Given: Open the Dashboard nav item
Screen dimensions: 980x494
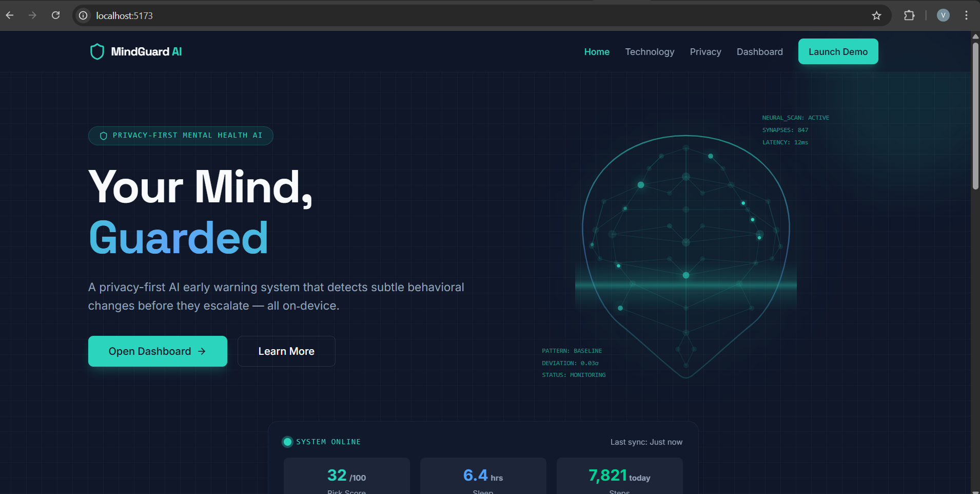Looking at the screenshot, I should click(760, 52).
